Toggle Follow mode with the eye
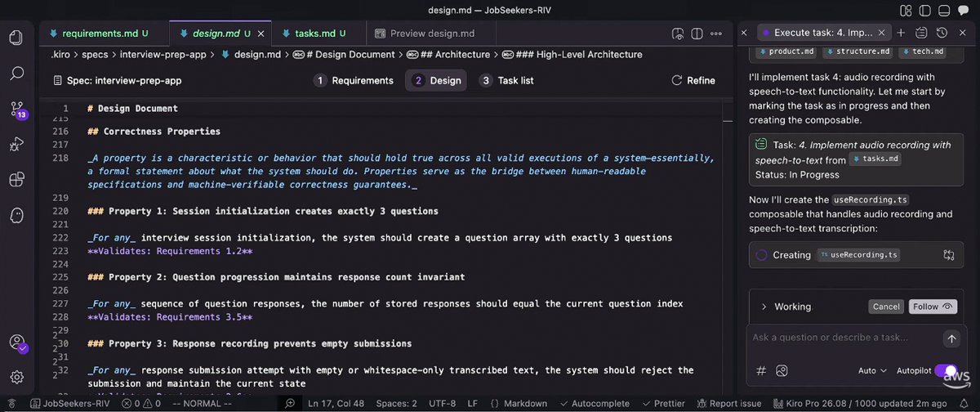Image resolution: width=980 pixels, height=412 pixels. [932, 307]
